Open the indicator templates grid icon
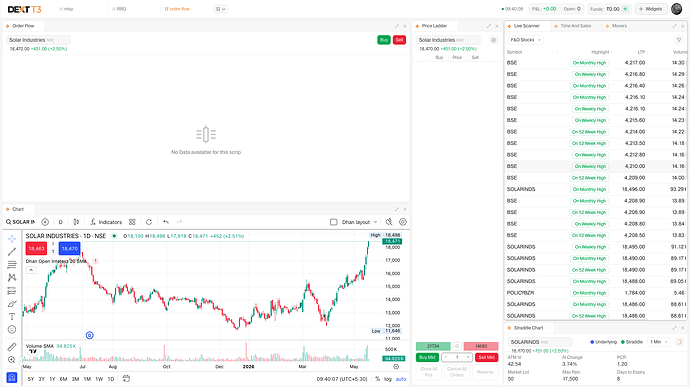 tap(132, 222)
